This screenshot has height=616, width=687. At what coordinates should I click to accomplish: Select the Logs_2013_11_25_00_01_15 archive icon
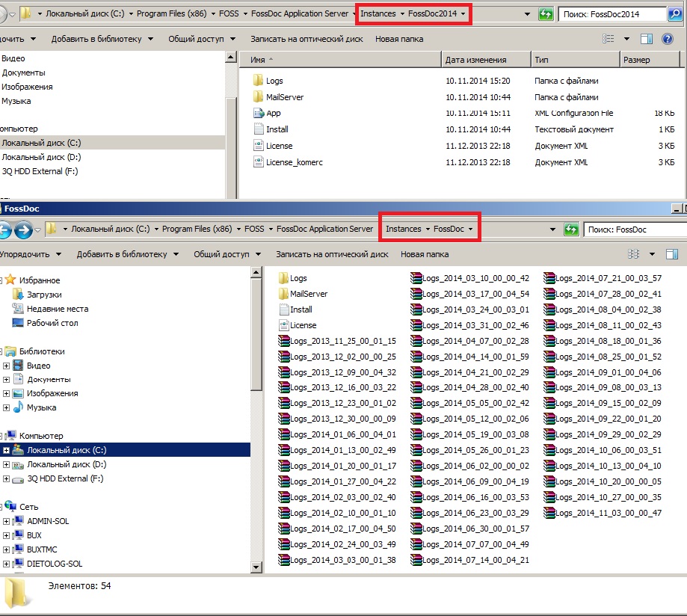[x=284, y=341]
